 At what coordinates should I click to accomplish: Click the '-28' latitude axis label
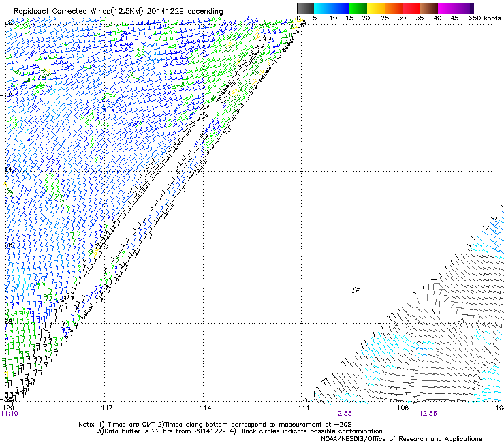[x=6, y=321]
